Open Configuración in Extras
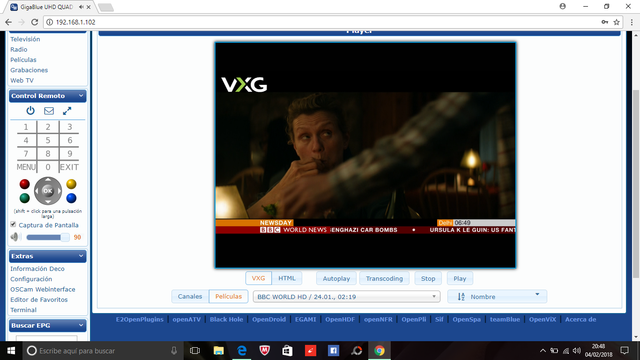640x360 pixels. pyautogui.click(x=31, y=279)
